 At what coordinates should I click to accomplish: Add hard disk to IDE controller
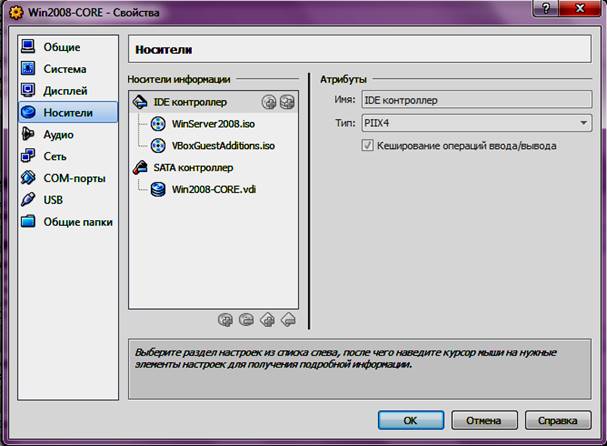point(287,102)
